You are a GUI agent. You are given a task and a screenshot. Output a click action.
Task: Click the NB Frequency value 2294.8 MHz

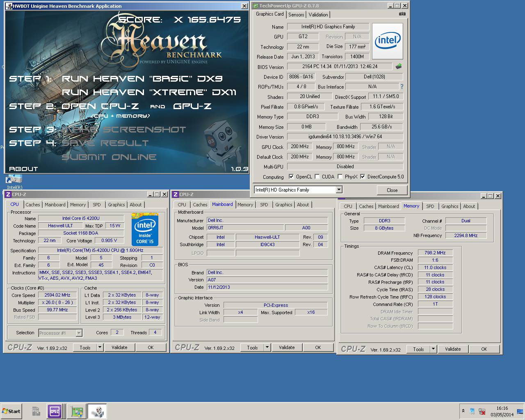(x=466, y=235)
